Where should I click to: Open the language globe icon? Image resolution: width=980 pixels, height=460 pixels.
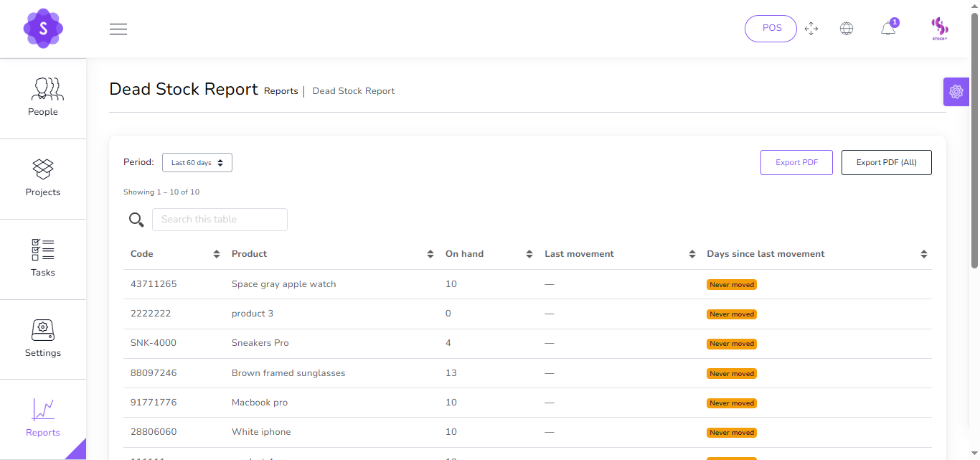point(847,29)
